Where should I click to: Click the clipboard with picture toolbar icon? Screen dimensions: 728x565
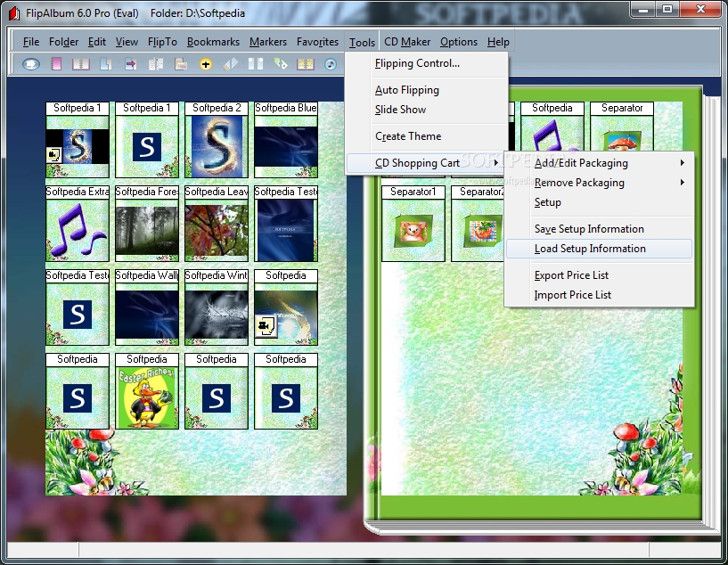181,63
